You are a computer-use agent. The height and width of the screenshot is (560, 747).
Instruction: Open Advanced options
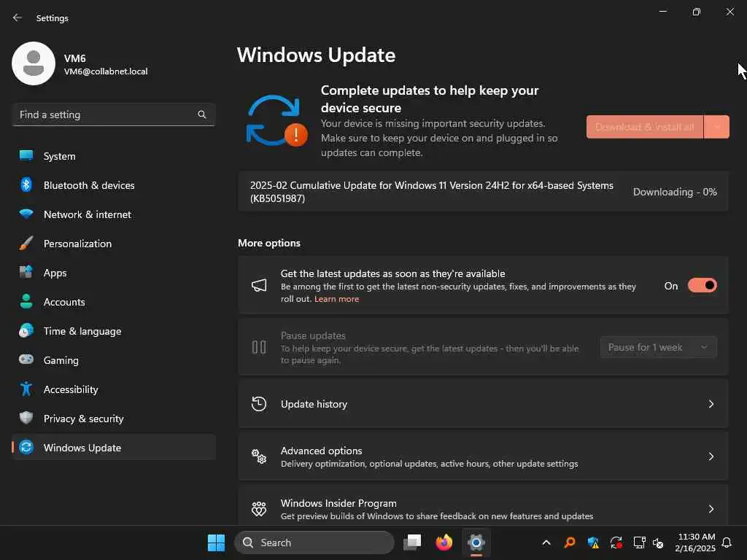[x=483, y=456]
